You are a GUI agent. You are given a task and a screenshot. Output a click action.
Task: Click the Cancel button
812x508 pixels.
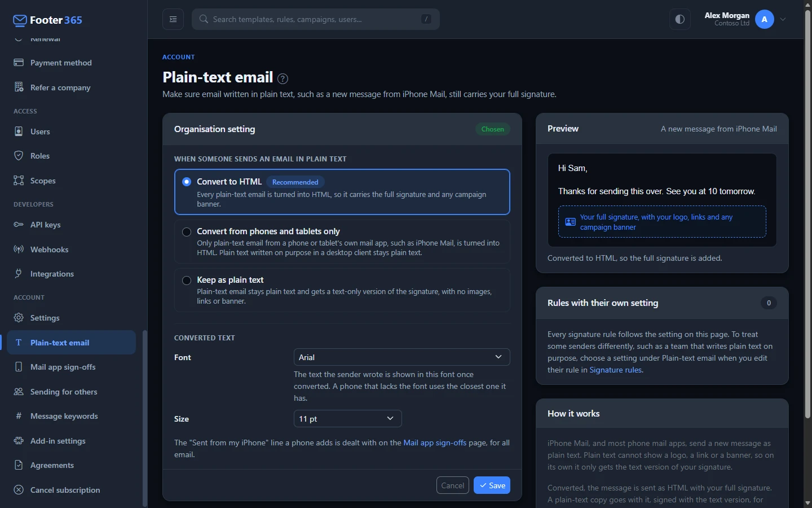453,485
